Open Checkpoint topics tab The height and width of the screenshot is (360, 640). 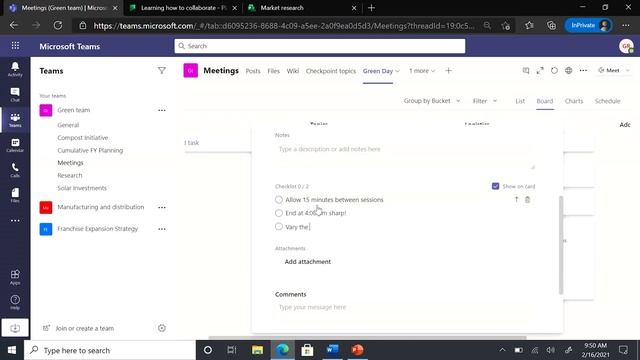[x=331, y=71]
